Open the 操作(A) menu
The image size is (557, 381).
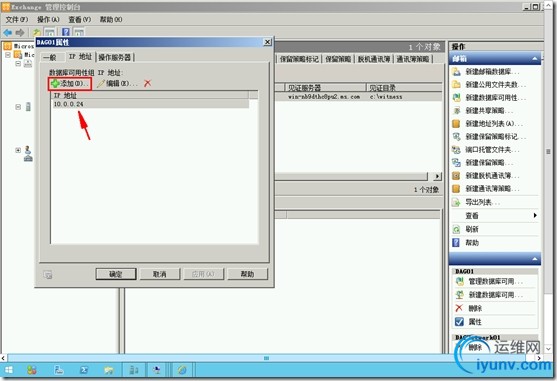[x=48, y=20]
